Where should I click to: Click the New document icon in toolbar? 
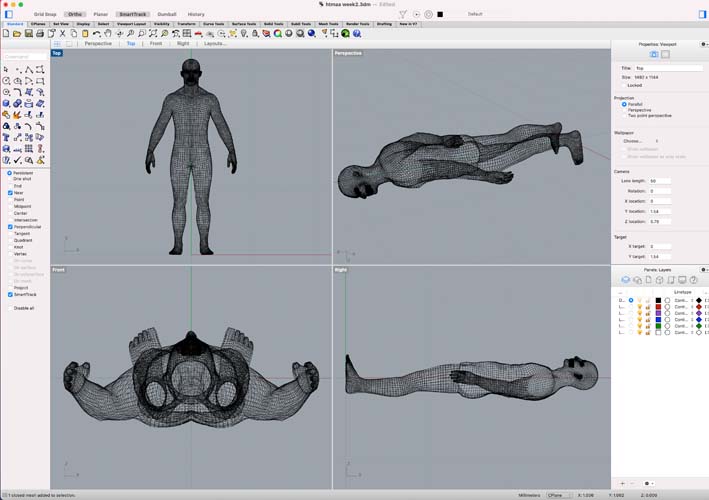tap(6, 33)
